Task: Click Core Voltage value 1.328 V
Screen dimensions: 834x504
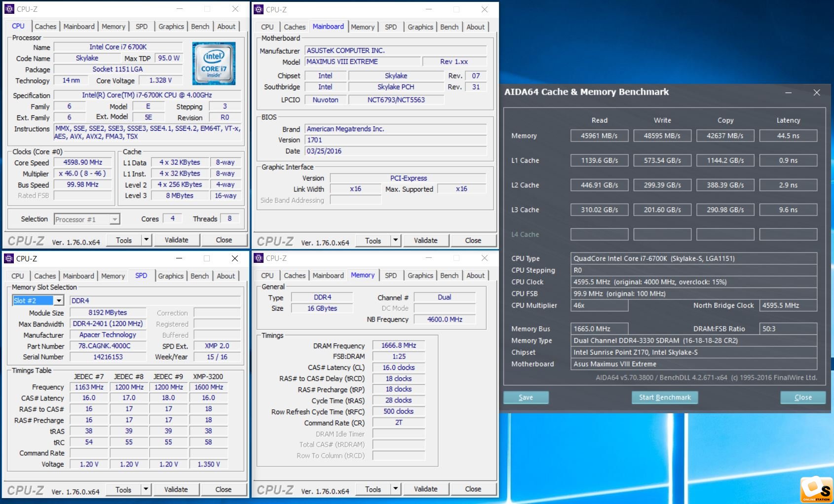Action: tap(161, 80)
